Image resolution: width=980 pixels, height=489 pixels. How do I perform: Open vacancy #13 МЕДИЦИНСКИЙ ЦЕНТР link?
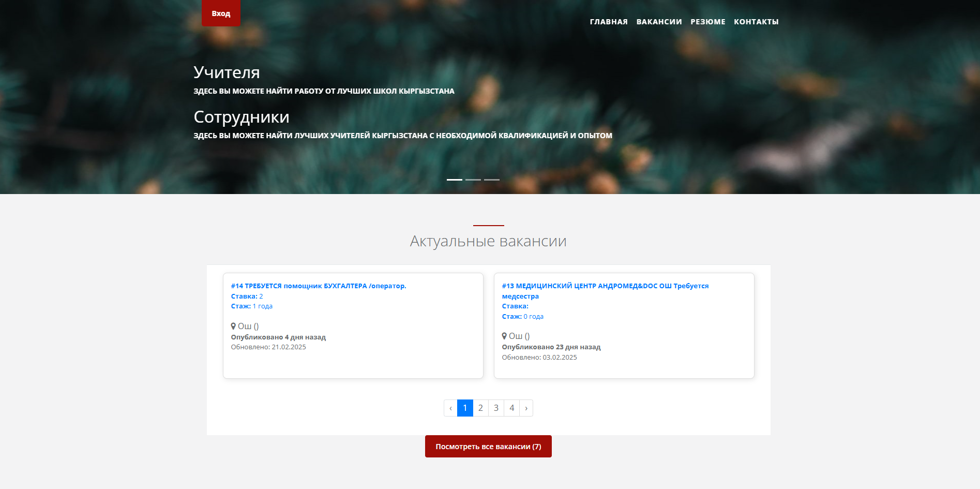click(x=605, y=291)
